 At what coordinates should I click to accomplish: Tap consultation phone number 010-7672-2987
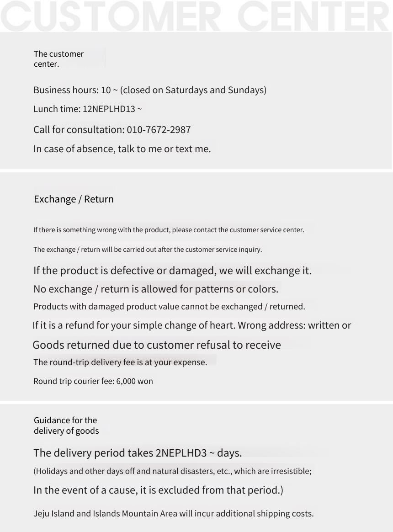coord(159,130)
